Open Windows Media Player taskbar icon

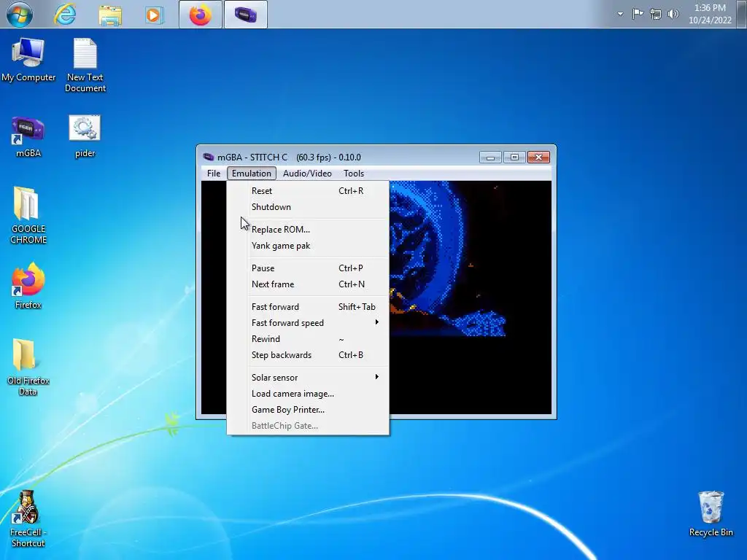point(154,15)
